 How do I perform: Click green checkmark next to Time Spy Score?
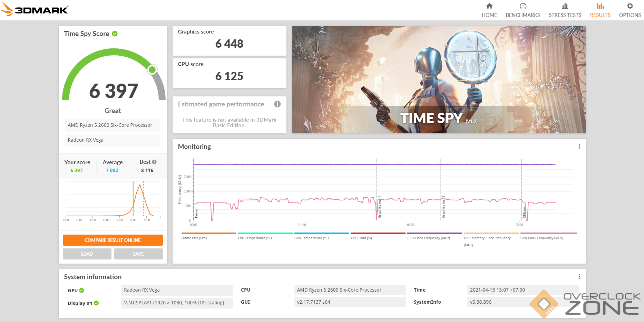pyautogui.click(x=115, y=34)
